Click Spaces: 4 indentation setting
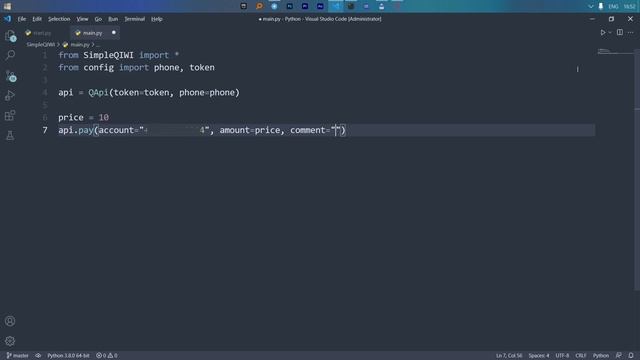The width and height of the screenshot is (640, 360). click(539, 356)
